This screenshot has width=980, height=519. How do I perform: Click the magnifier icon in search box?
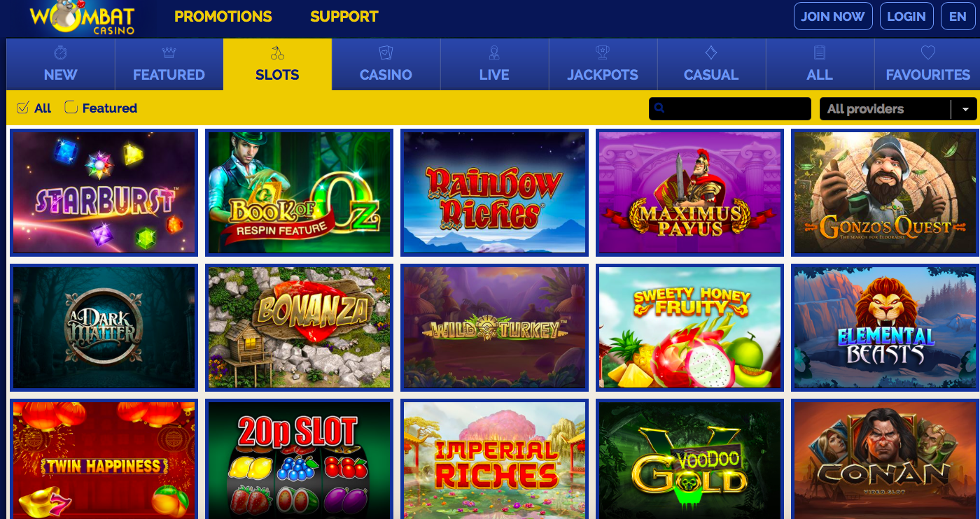tap(659, 108)
